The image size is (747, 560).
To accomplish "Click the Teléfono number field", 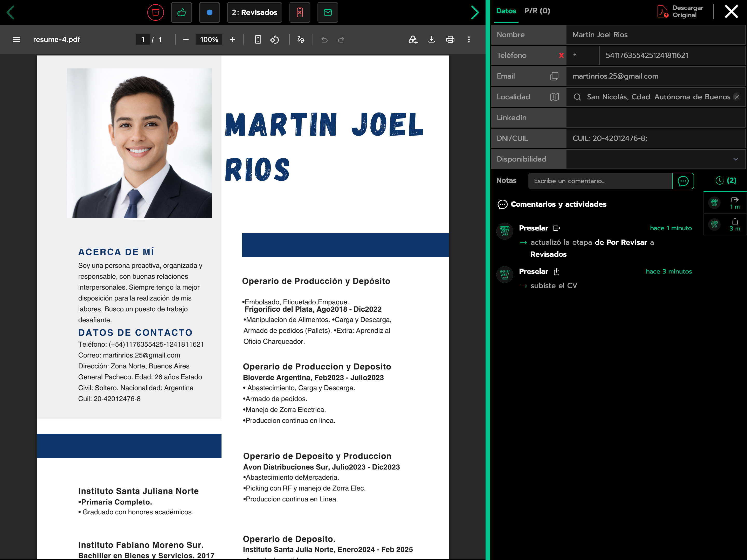I will pos(672,55).
